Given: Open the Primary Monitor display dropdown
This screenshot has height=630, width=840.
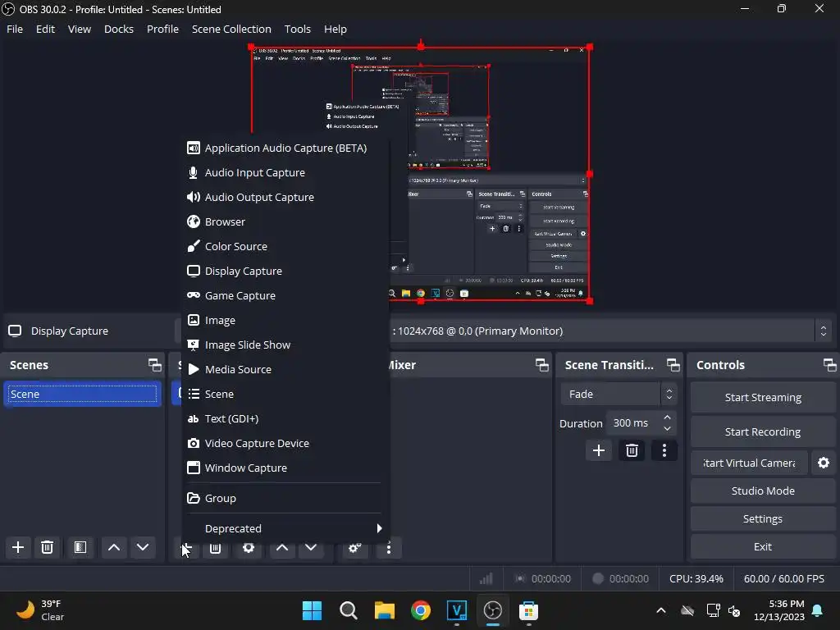Looking at the screenshot, I should click(x=609, y=331).
